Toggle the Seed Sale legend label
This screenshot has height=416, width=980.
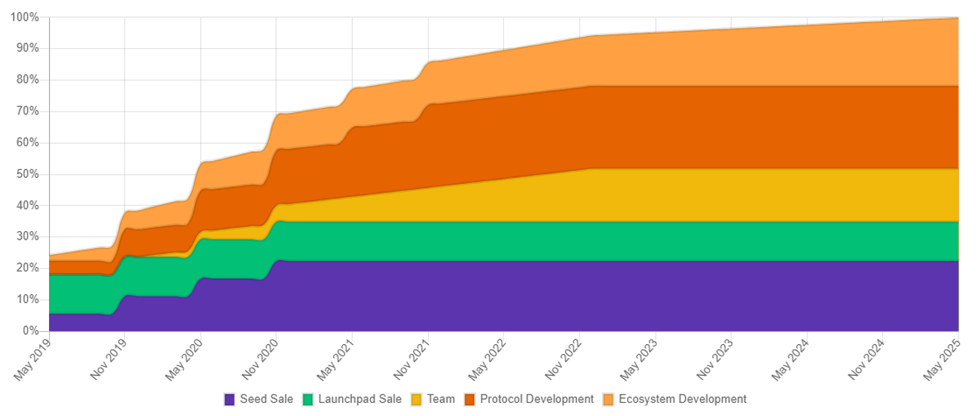(266, 400)
